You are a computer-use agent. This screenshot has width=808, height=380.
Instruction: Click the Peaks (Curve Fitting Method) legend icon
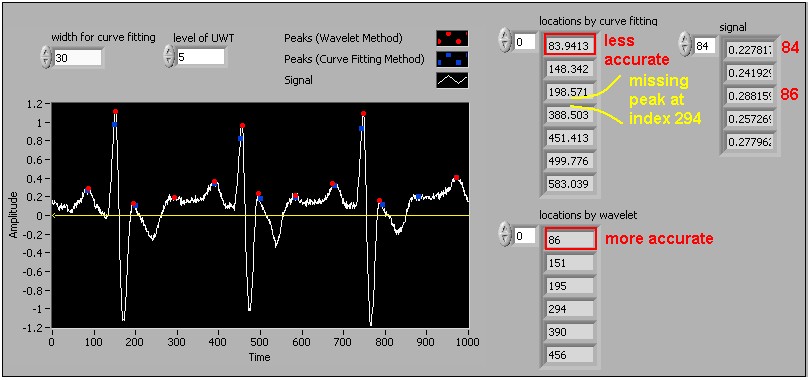(x=452, y=59)
